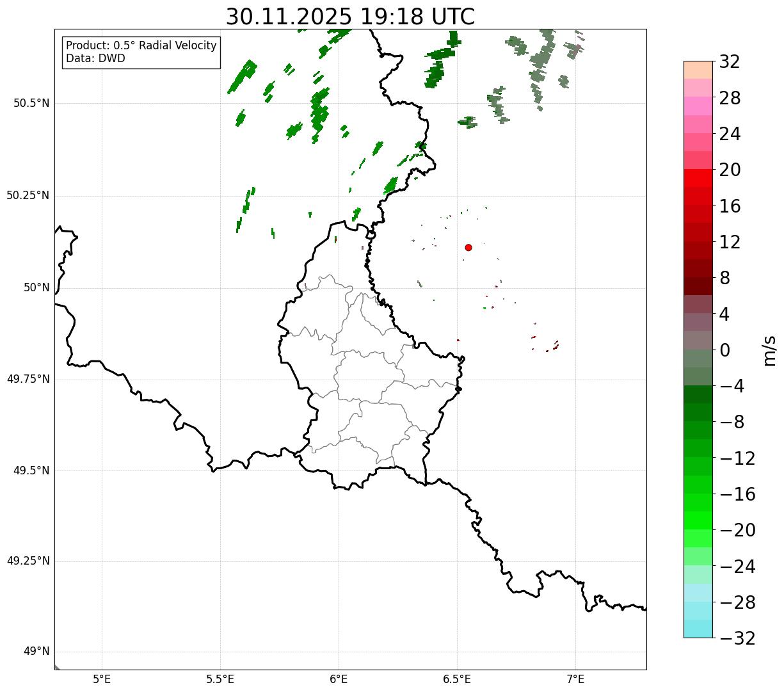The height and width of the screenshot is (692, 784).
Task: Click the colorbar tick label −4
Action: [732, 386]
